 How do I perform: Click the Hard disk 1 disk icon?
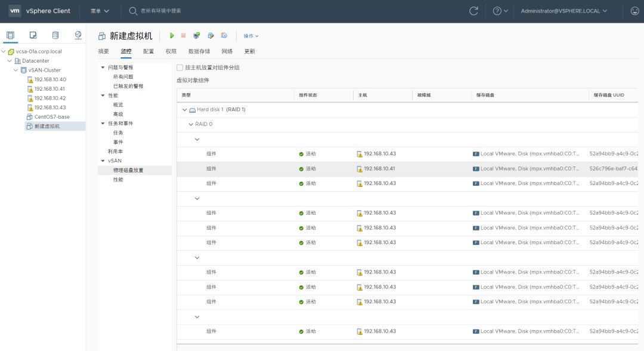[x=192, y=110]
